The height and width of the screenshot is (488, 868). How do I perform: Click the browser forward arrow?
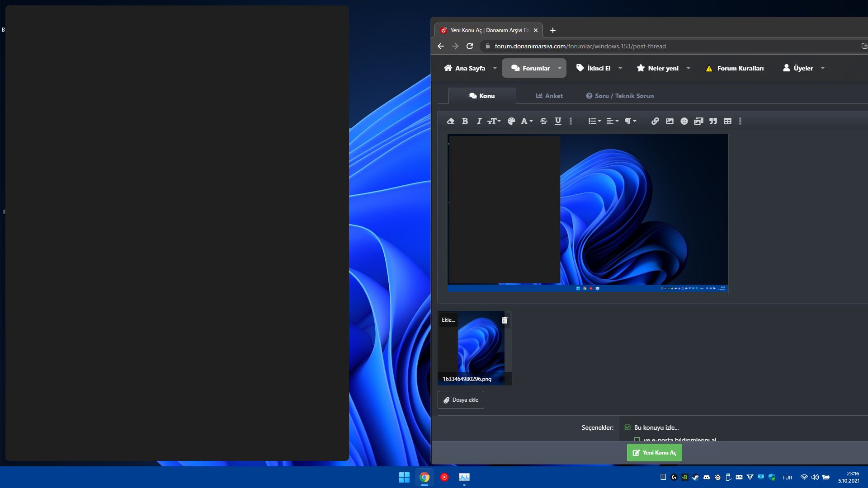455,46
